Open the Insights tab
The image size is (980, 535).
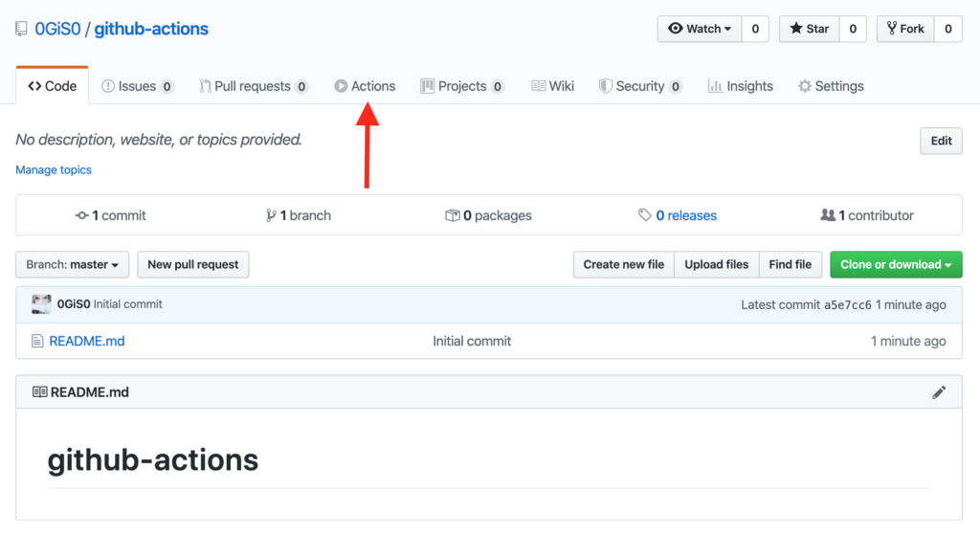[x=740, y=86]
